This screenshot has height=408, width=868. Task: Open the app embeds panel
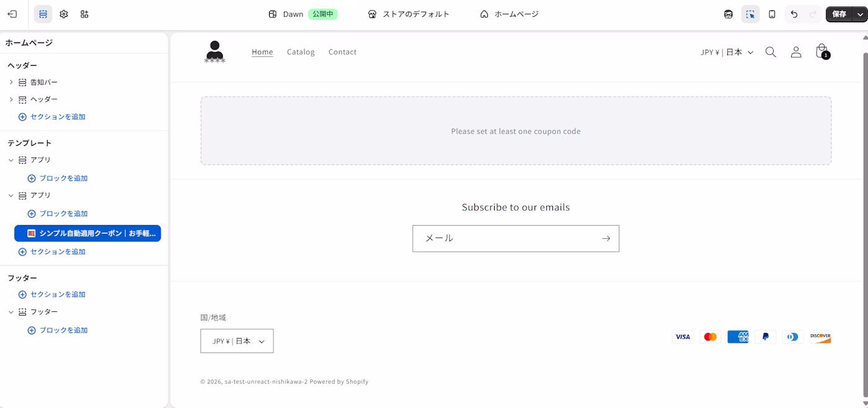pos(84,14)
